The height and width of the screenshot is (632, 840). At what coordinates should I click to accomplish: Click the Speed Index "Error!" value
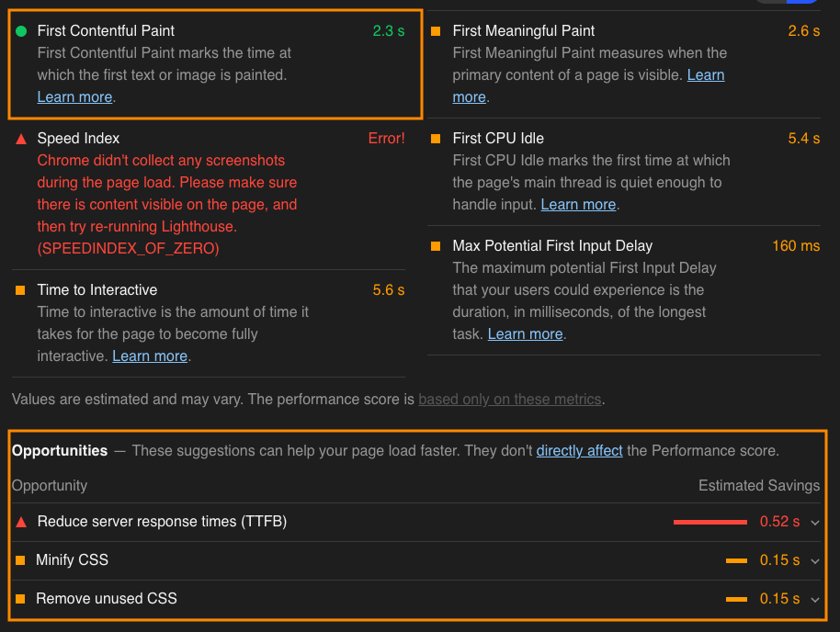(386, 139)
